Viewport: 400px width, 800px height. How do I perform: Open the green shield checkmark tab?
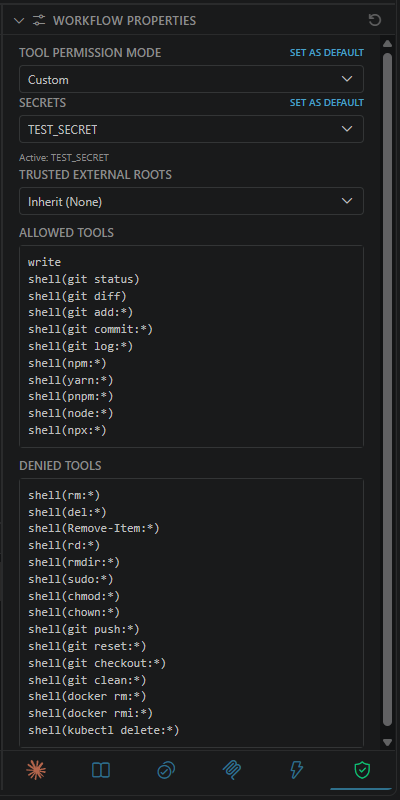click(x=362, y=770)
